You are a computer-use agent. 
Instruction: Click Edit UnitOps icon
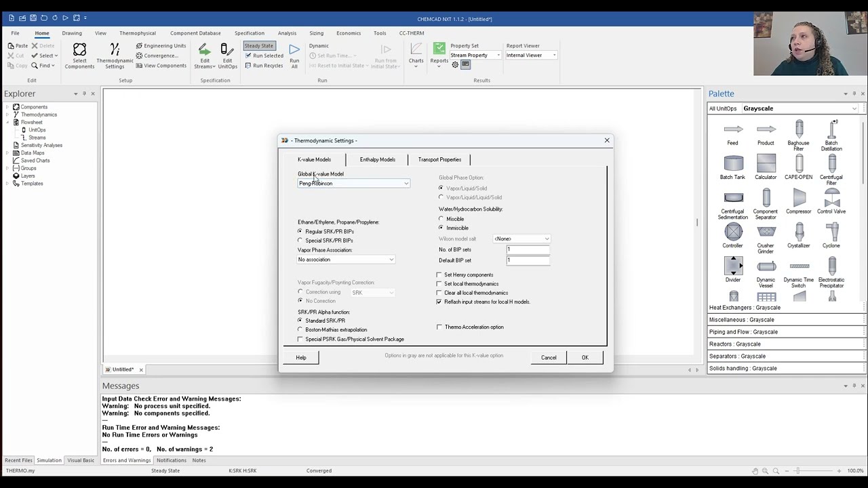click(x=227, y=56)
